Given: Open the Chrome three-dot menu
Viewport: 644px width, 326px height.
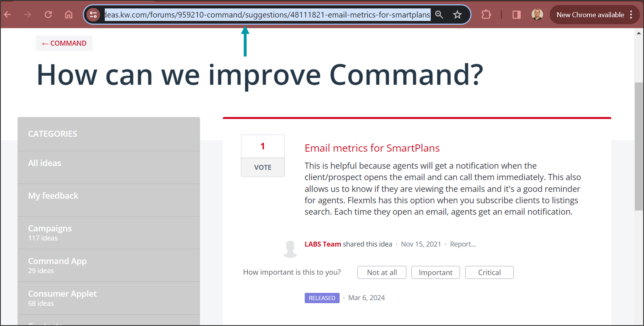Looking at the screenshot, I should (x=631, y=15).
